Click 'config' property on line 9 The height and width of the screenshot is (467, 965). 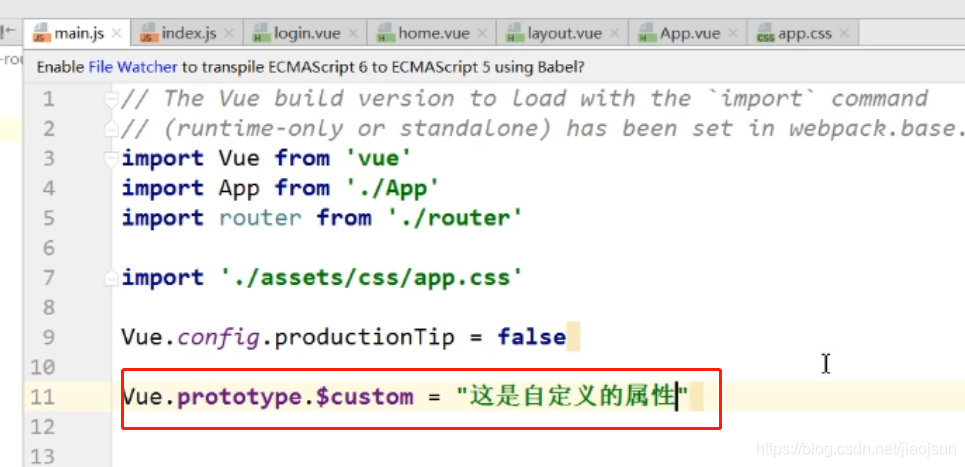(x=218, y=337)
